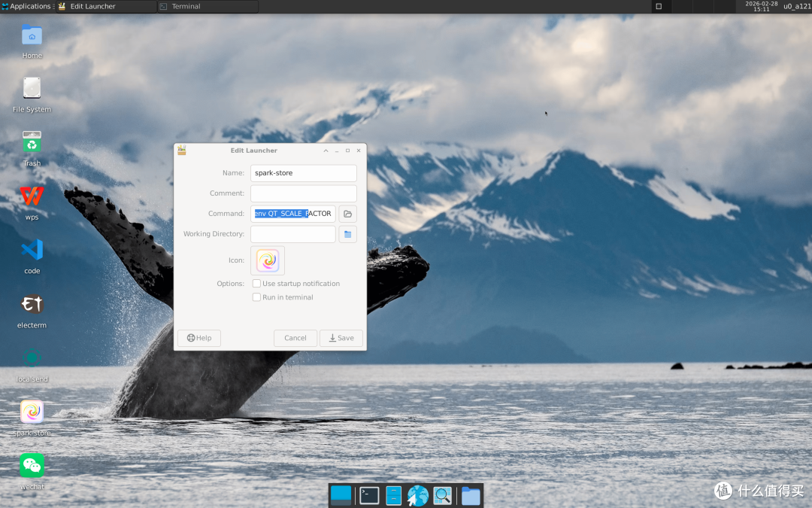Maximize the Edit Launcher window
Viewport: 812px width, 508px height.
pos(347,151)
